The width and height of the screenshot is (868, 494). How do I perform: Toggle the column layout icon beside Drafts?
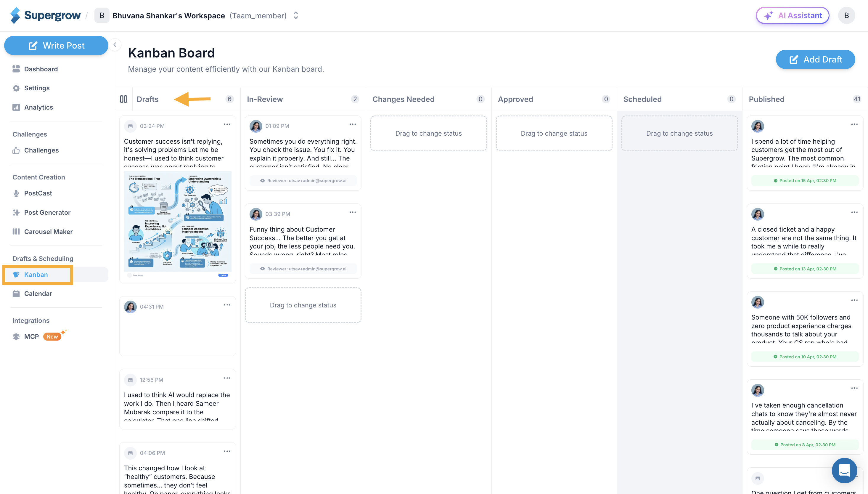click(x=123, y=99)
